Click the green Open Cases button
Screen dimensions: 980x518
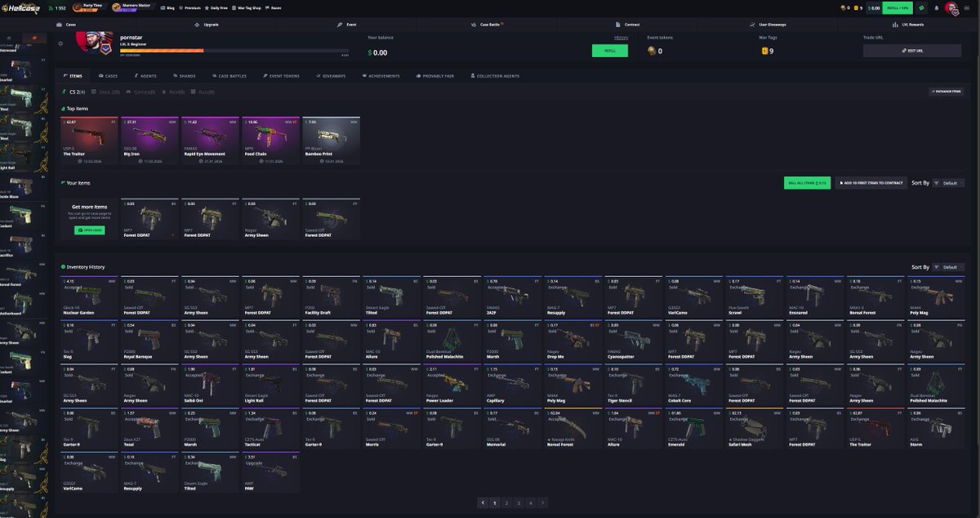pos(89,230)
